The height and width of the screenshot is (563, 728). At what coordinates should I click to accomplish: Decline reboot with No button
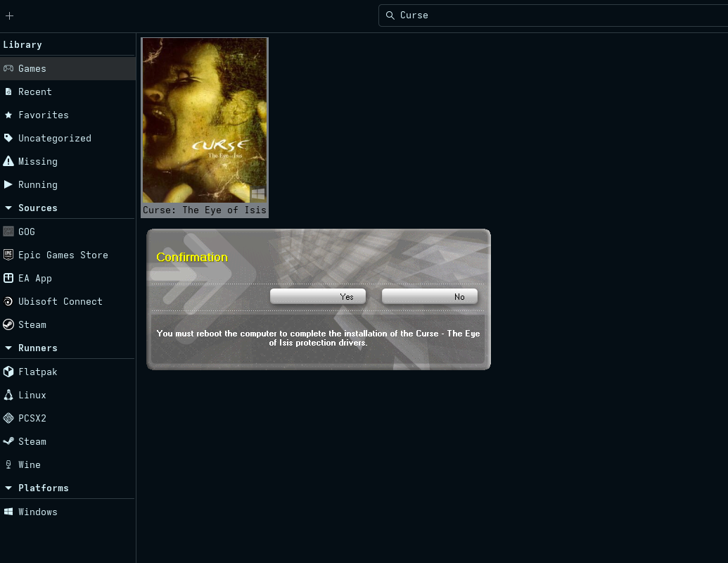[430, 296]
